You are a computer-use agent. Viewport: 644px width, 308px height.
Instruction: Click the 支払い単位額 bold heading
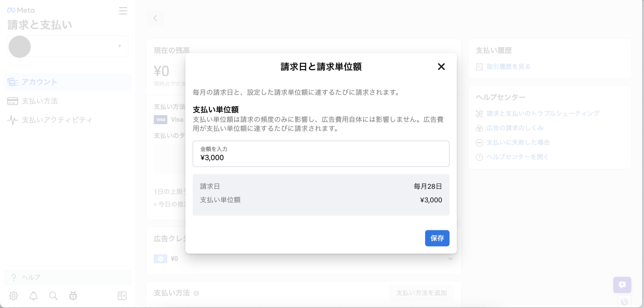(x=216, y=110)
